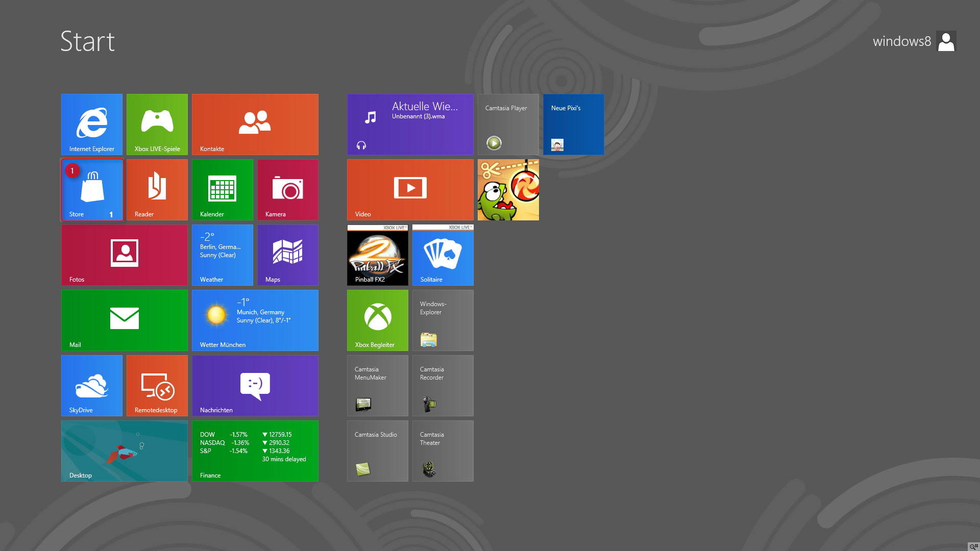The width and height of the screenshot is (980, 551).
Task: Launch the Xbox LIVE-Spiele tile
Action: 157,124
